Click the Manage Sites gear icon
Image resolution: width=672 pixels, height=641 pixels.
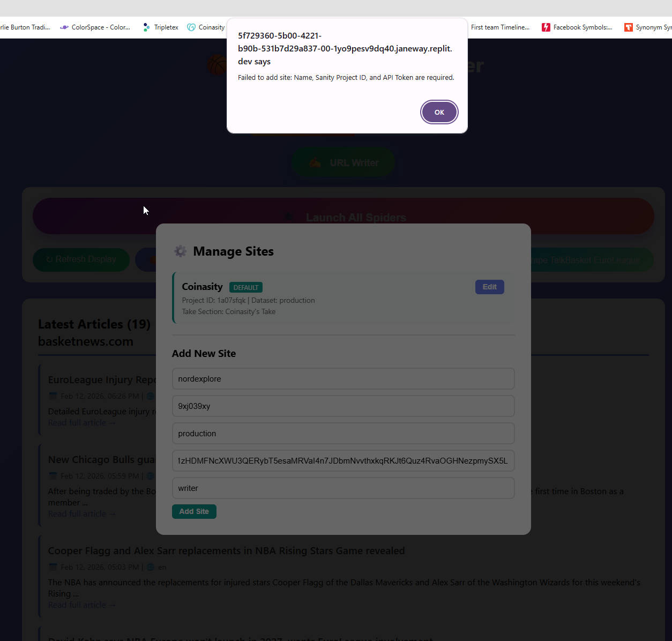point(181,251)
